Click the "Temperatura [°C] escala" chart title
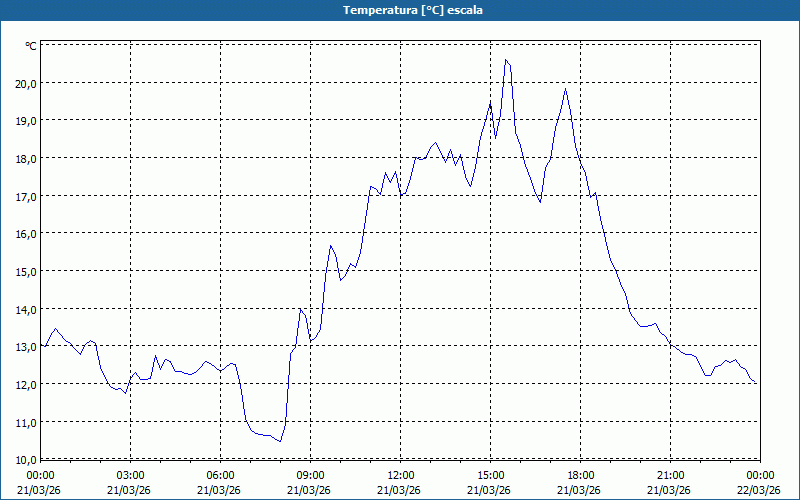The height and width of the screenshot is (500, 800). [400, 10]
